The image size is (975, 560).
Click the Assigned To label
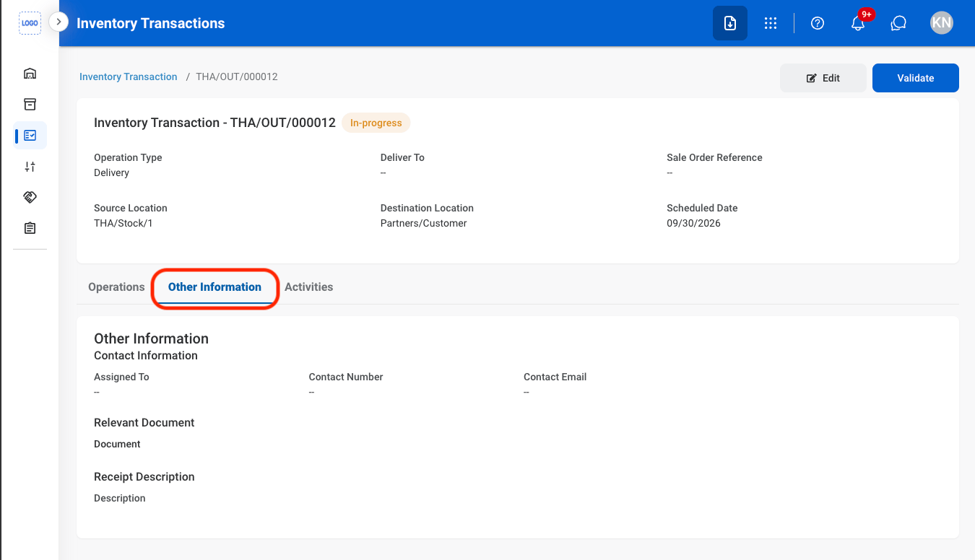pos(121,377)
